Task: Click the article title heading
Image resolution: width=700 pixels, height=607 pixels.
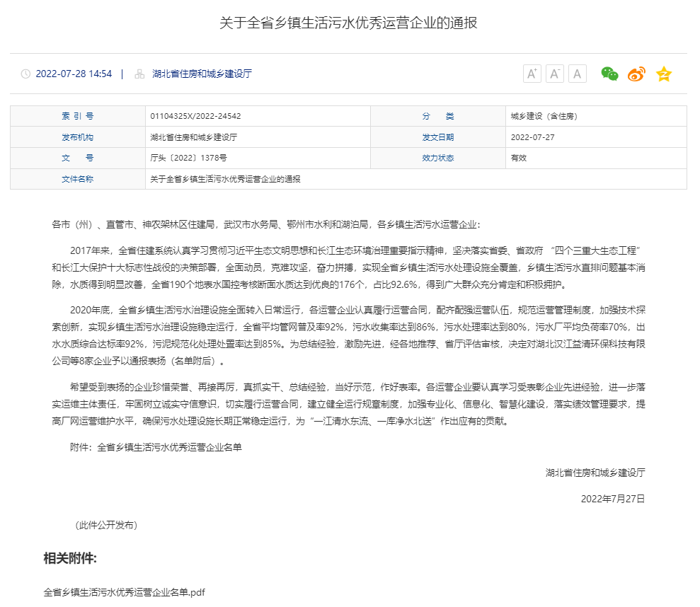Action: click(x=348, y=23)
